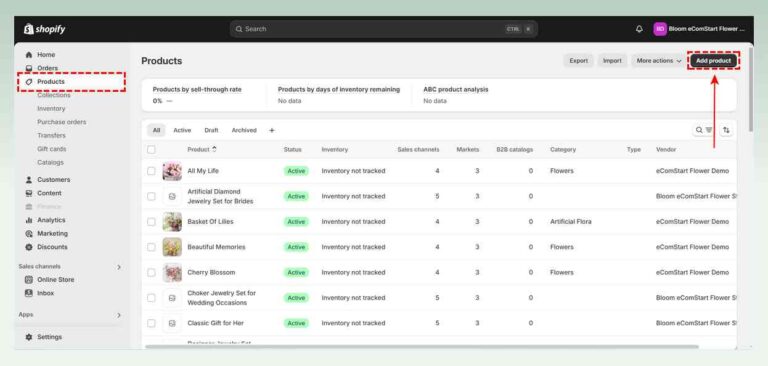Open Inventory in the sidebar
Image resolution: width=768 pixels, height=366 pixels.
(51, 109)
